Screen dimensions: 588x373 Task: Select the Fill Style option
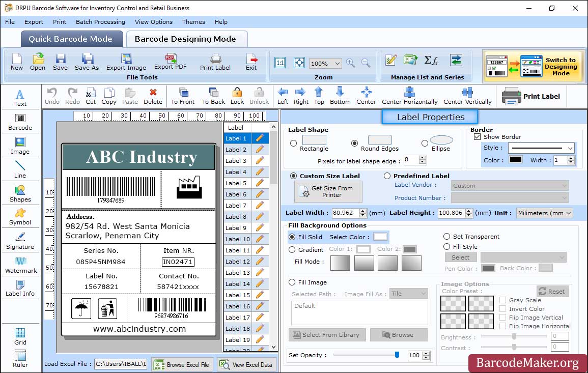click(x=446, y=247)
